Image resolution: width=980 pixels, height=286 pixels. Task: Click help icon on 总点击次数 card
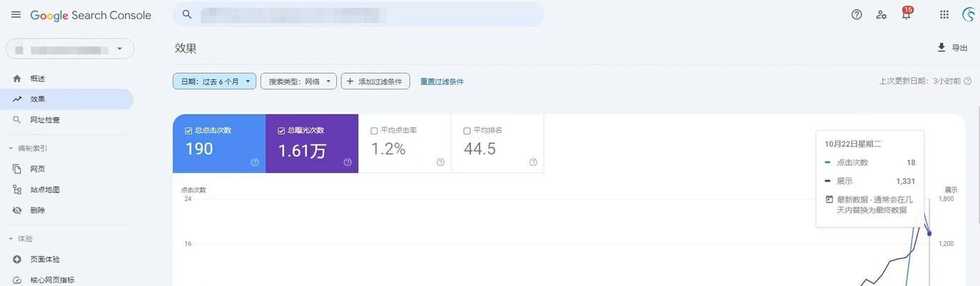click(255, 162)
